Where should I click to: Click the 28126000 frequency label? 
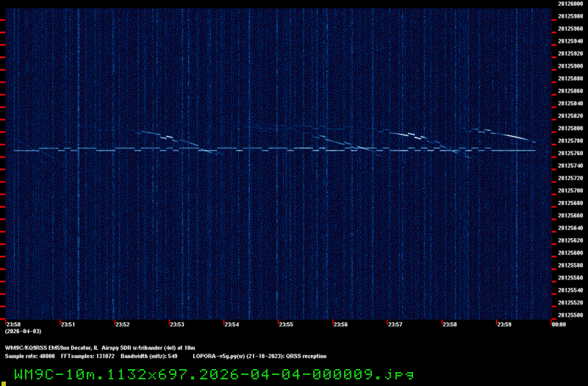click(570, 4)
